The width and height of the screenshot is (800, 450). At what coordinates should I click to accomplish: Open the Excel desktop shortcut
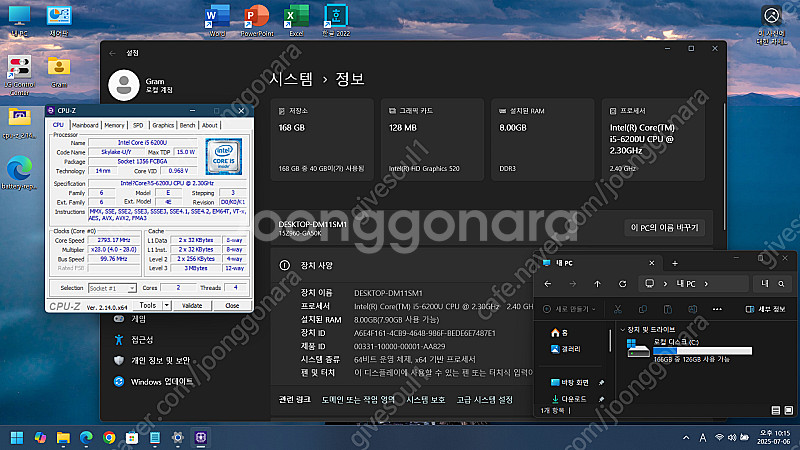(296, 20)
